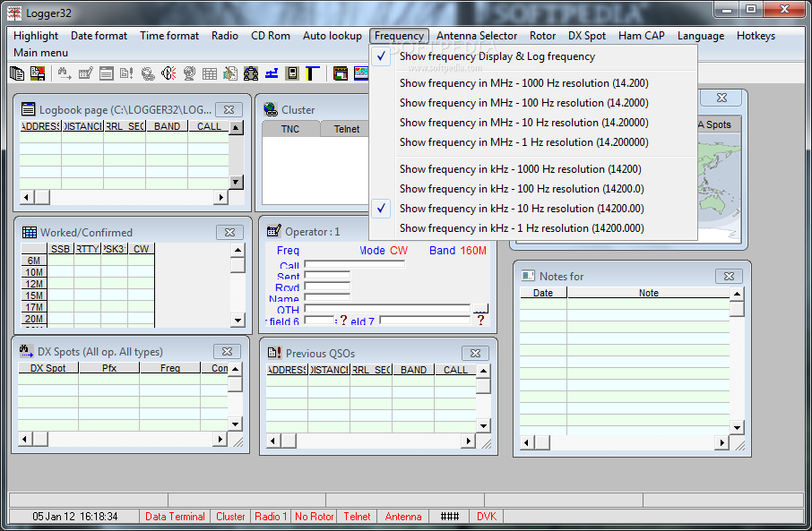Open the Time format menu

click(169, 36)
